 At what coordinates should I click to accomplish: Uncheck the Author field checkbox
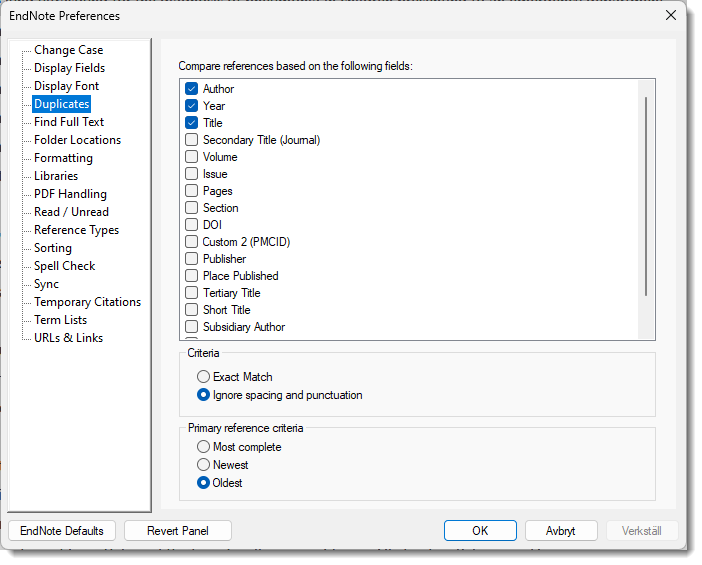pyautogui.click(x=192, y=89)
